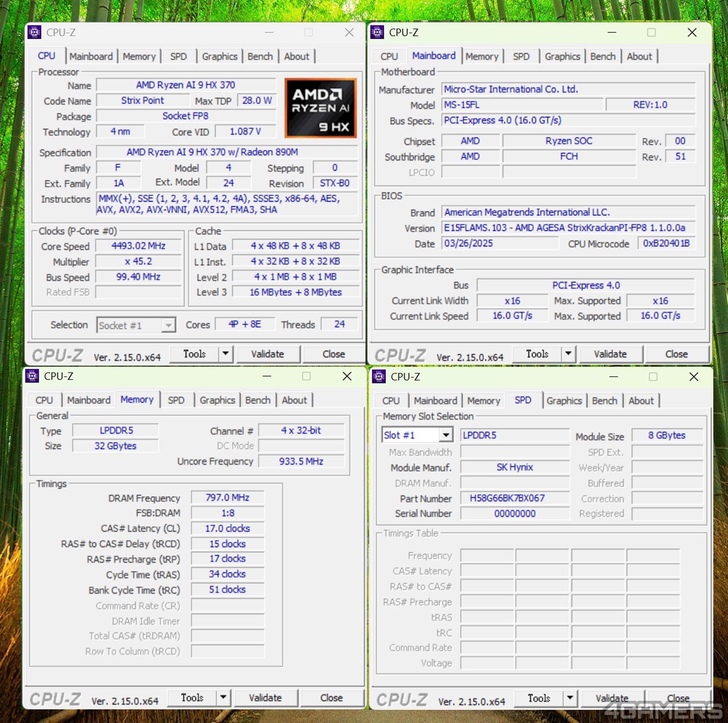Click Strix Point code name value
The width and height of the screenshot is (728, 723).
point(143,101)
